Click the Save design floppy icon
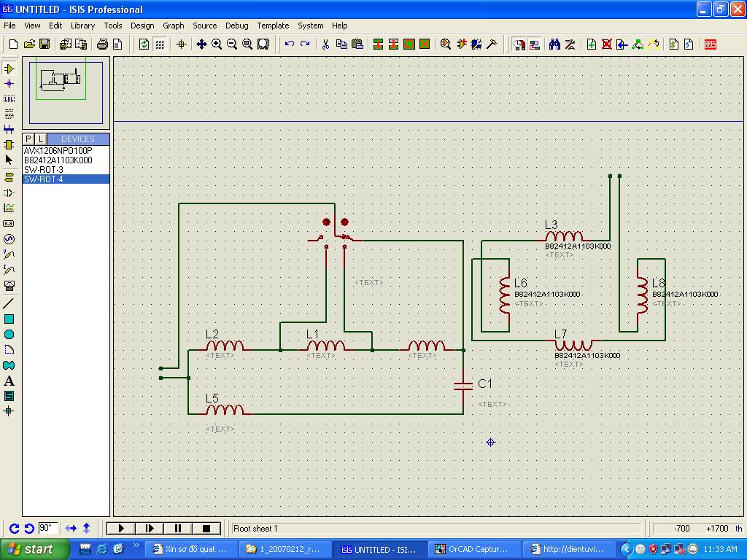747x560 pixels. tap(44, 44)
